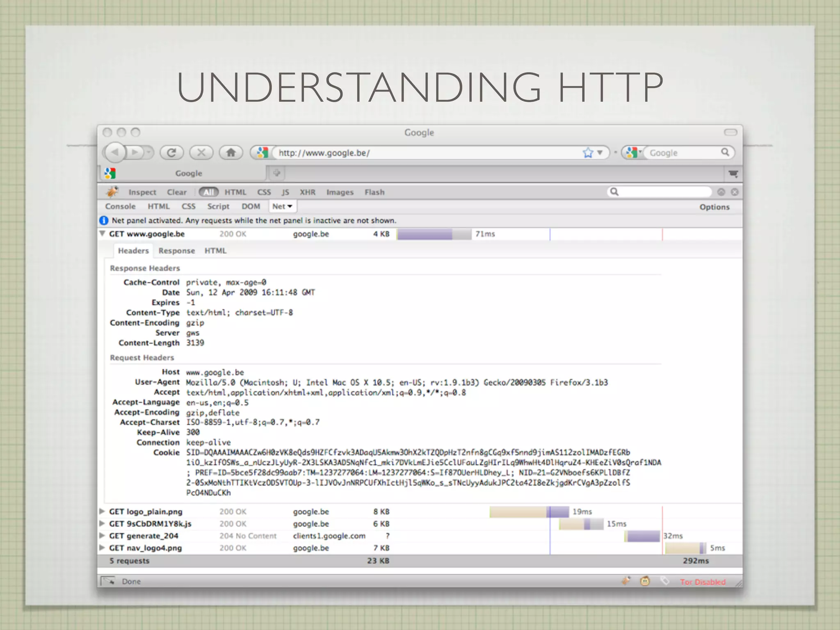
Task: Click the clients1.google.com domain cell
Action: [329, 536]
